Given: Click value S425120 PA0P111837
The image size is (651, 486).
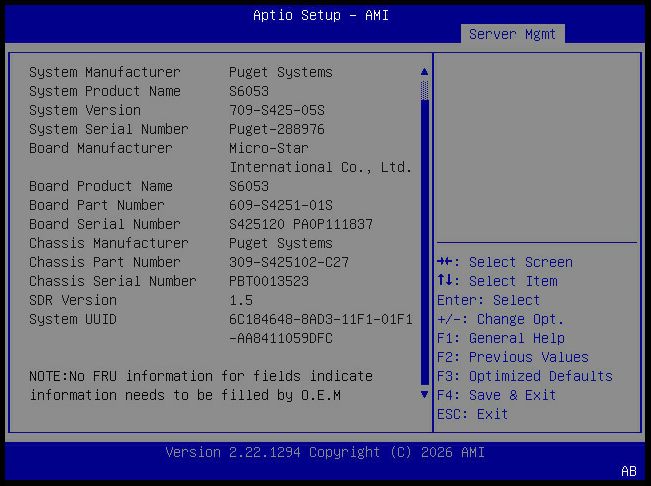Looking at the screenshot, I should [301, 224].
